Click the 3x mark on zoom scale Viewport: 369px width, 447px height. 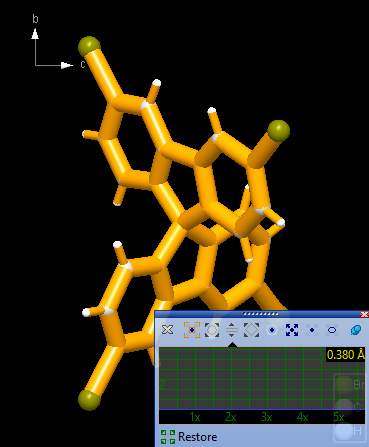[x=267, y=417]
